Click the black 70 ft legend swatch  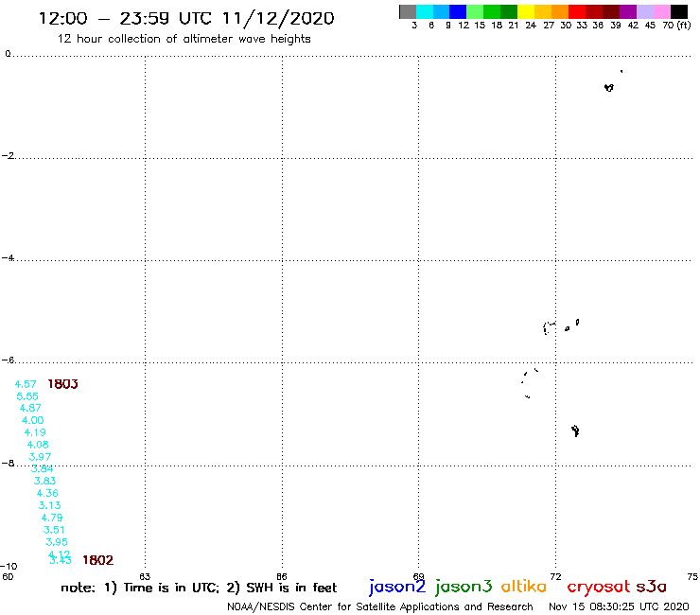point(679,11)
